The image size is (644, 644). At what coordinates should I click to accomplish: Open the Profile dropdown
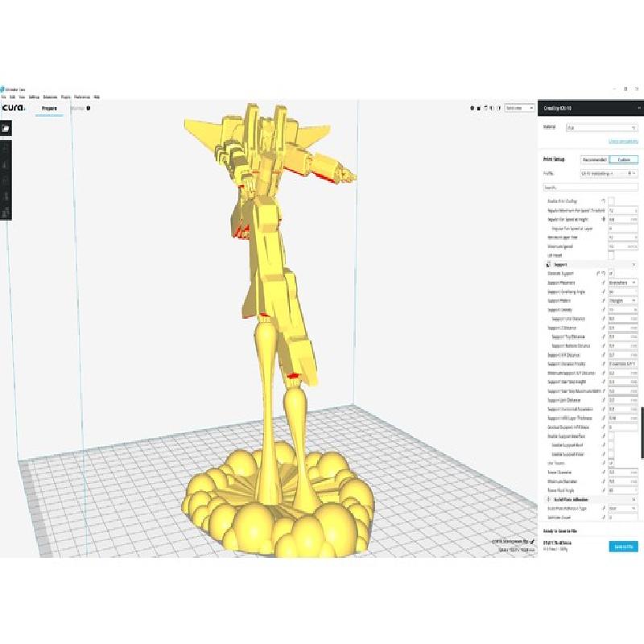pos(609,173)
